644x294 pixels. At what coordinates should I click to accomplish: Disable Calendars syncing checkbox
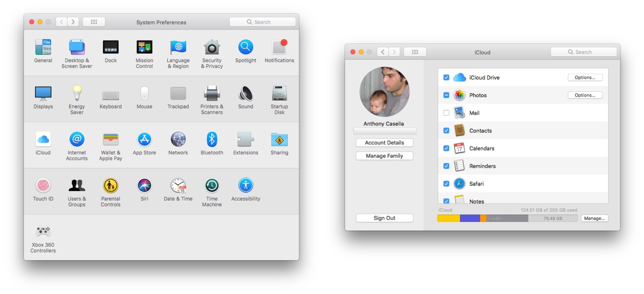tap(446, 148)
